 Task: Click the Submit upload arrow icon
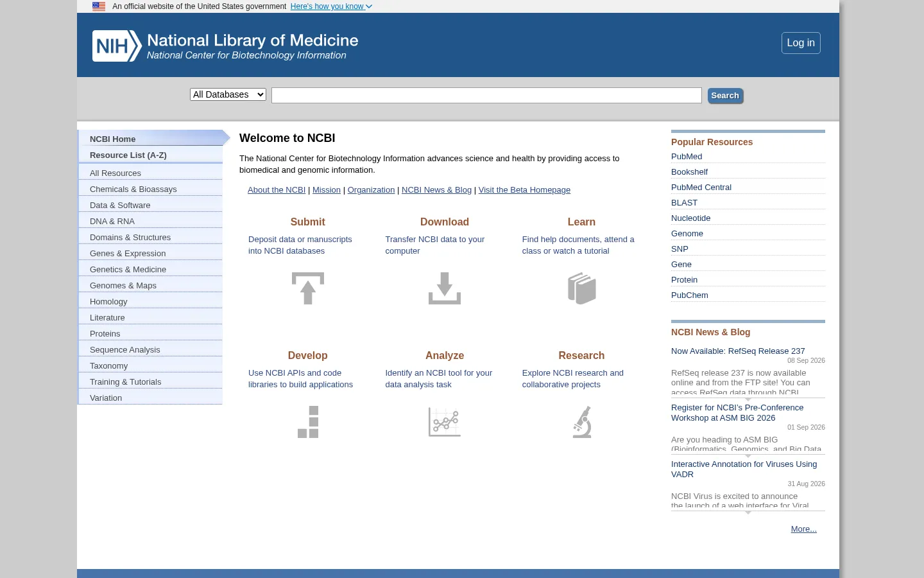[308, 288]
